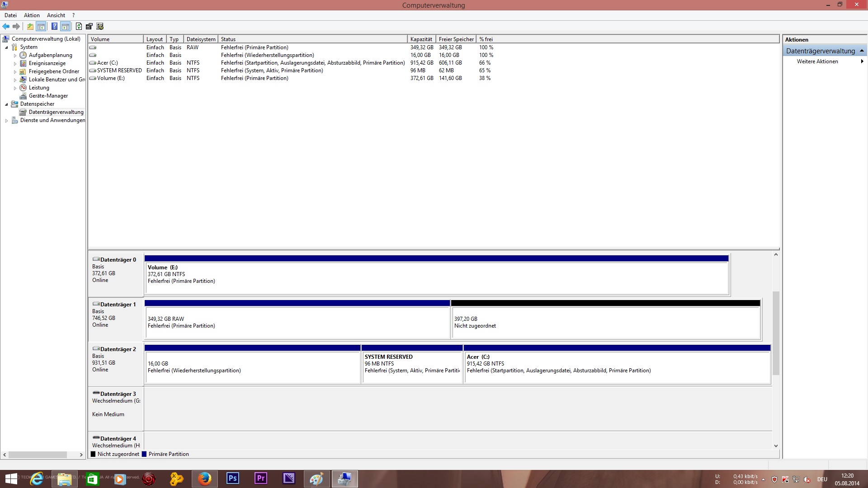868x488 pixels.
Task: Open Photoshop from the taskbar
Action: click(x=232, y=479)
